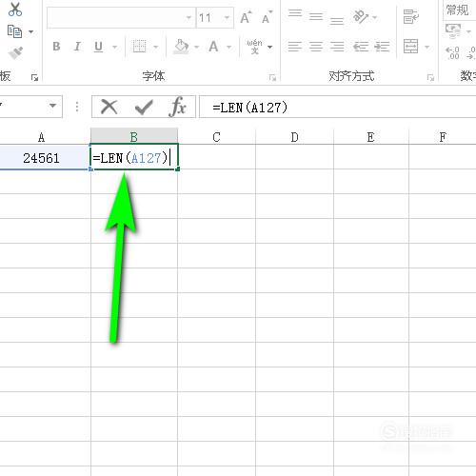Screen dimensions: 476x476
Task: Click the accounting number format icon
Action: click(453, 31)
